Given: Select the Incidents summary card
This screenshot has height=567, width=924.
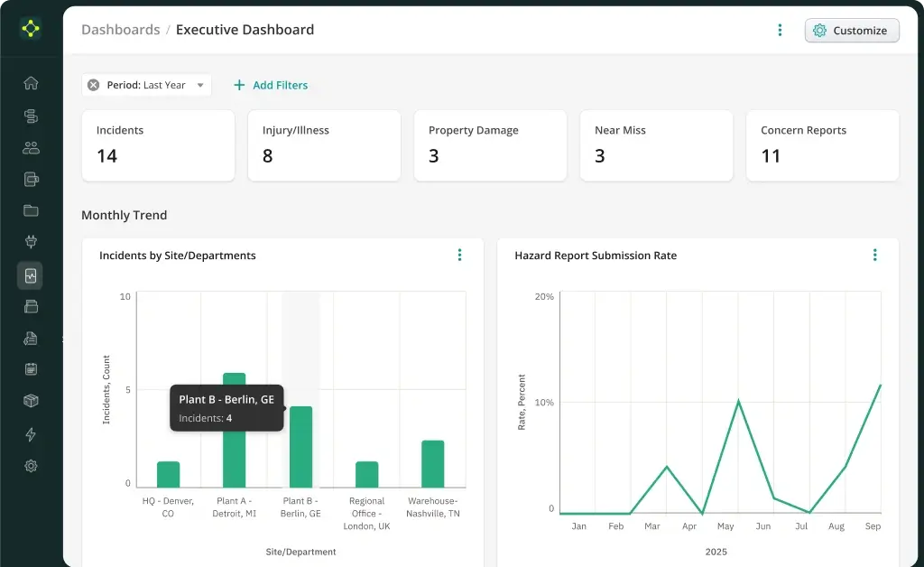Looking at the screenshot, I should [158, 145].
